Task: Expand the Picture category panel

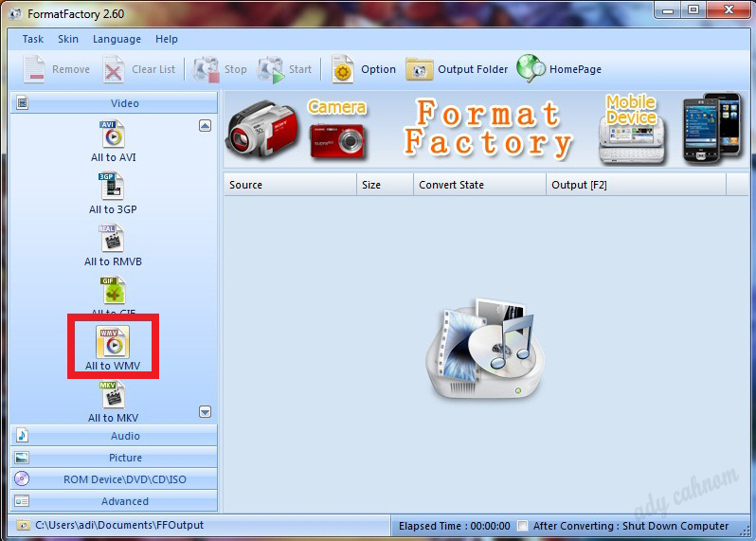Action: pyautogui.click(x=114, y=457)
